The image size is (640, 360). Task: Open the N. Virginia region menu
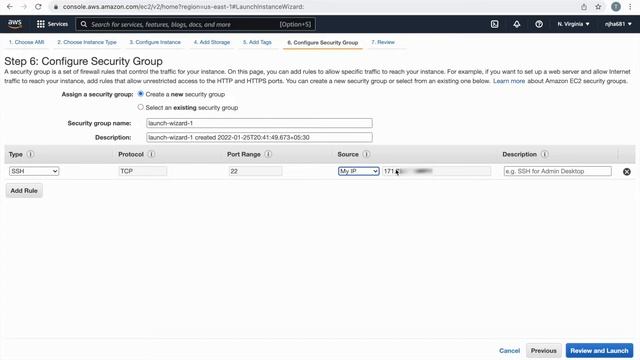coord(573,24)
